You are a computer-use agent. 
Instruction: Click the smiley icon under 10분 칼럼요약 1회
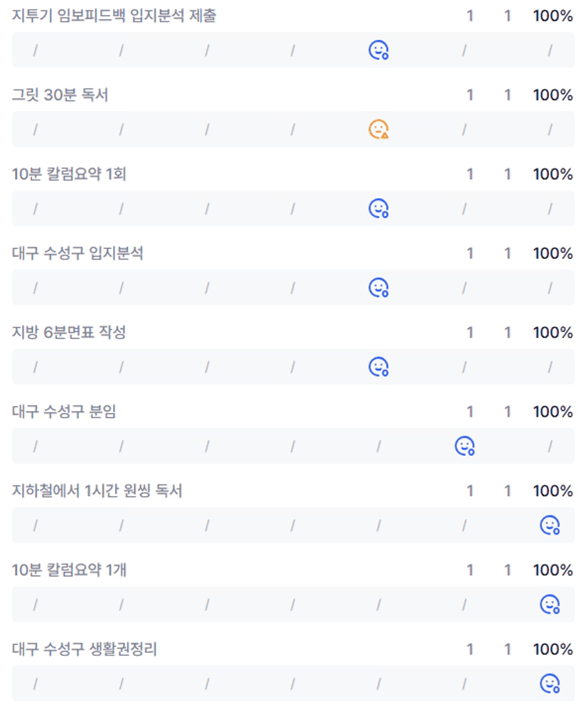tap(378, 208)
